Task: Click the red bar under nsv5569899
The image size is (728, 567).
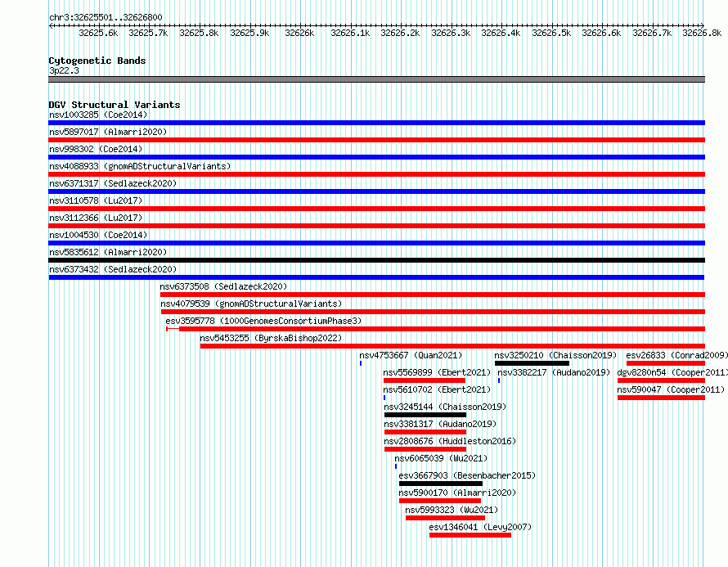Action: pos(425,380)
